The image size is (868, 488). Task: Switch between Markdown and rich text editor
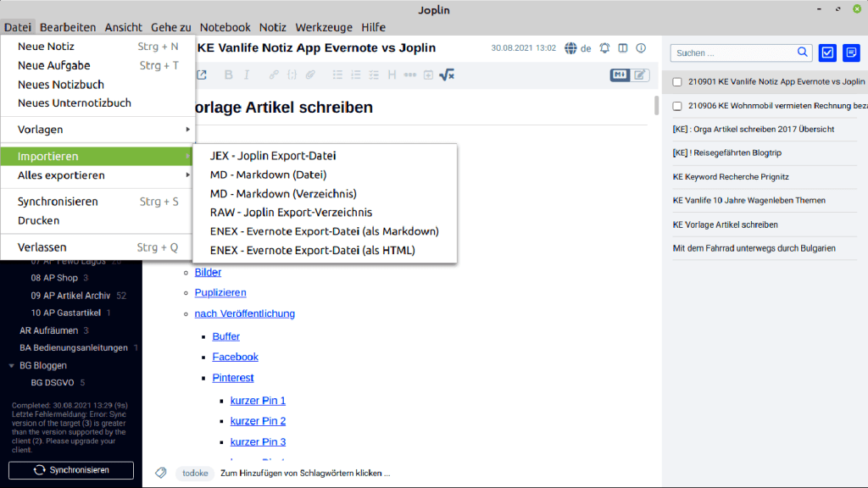click(x=630, y=75)
